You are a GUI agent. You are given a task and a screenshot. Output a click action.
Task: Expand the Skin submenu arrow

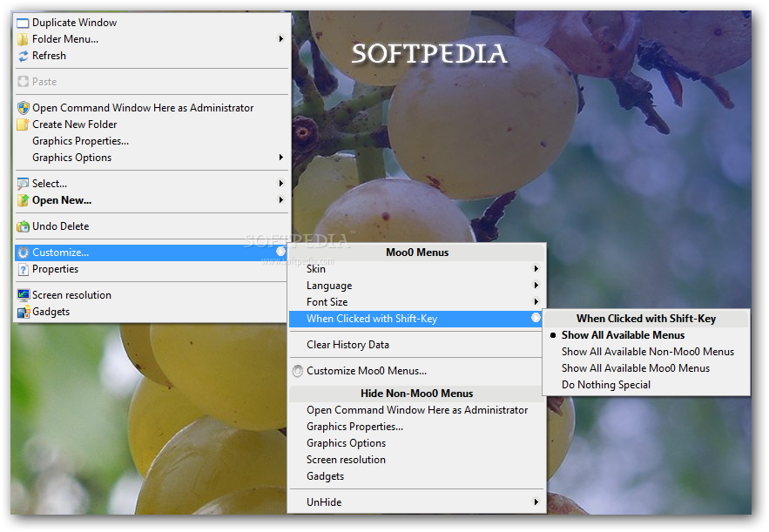(x=536, y=269)
